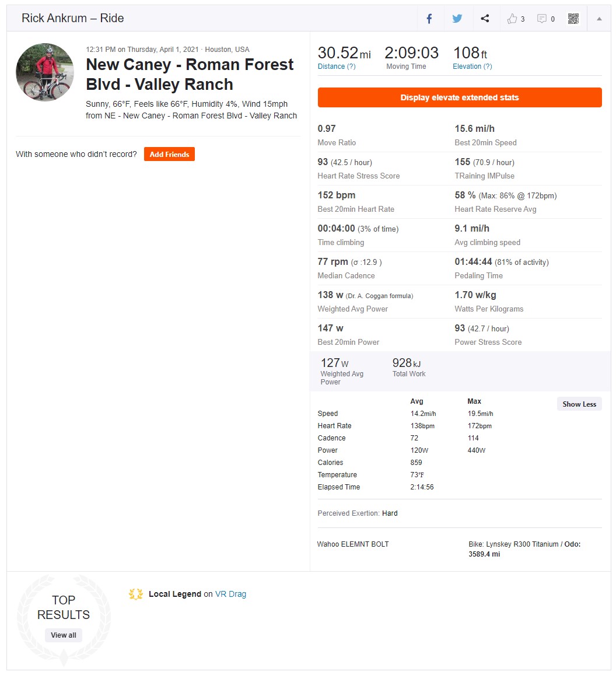The width and height of the screenshot is (616, 675).
Task: Click the Lynskey R300 Titanium bike text
Action: (522, 544)
